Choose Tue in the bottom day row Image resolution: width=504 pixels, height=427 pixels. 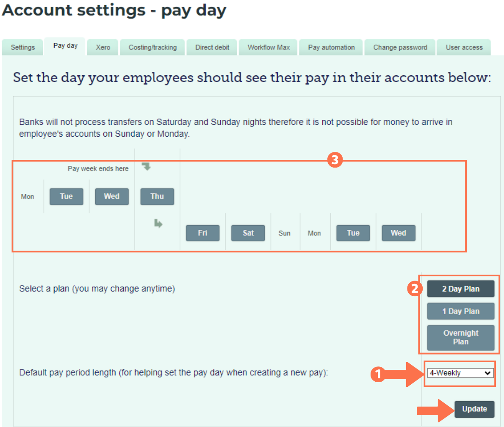[353, 233]
